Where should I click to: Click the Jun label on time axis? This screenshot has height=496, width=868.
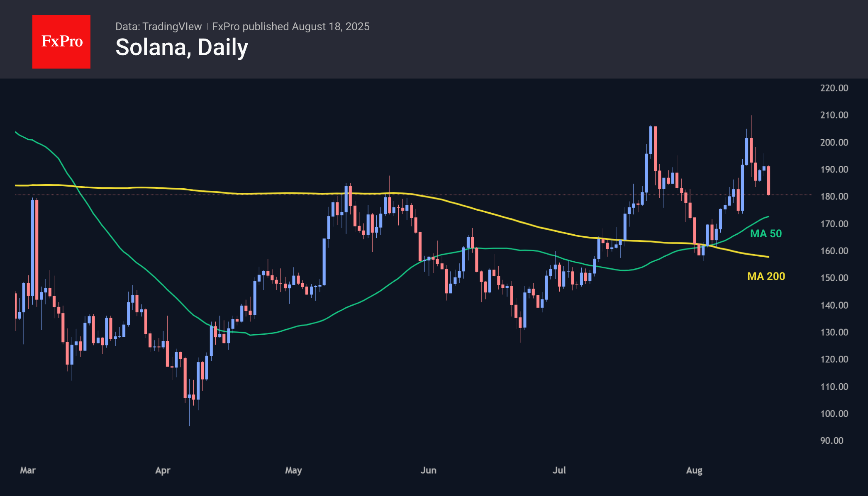click(428, 470)
